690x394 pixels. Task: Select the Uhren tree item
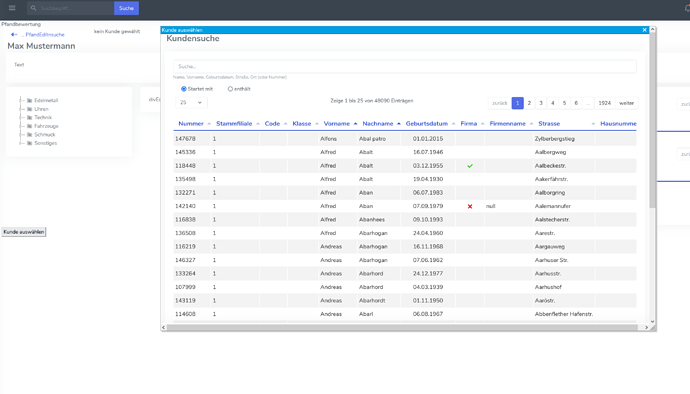[x=41, y=109]
